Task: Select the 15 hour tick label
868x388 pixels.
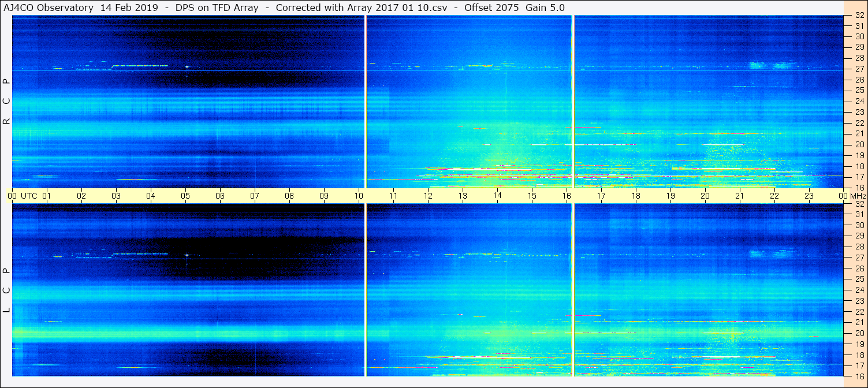Action: [532, 196]
